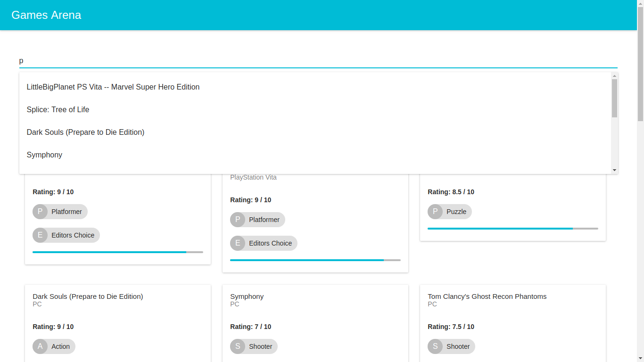Click the dropdown list's scroll-down arrow
This screenshot has width=644, height=362.
[x=614, y=170]
